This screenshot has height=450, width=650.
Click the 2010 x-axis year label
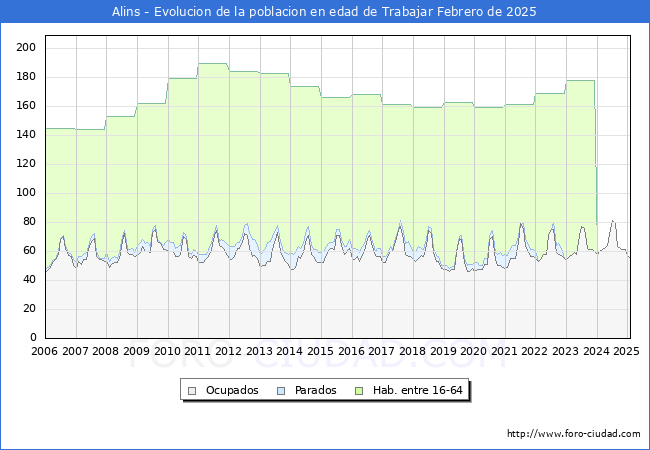click(167, 351)
